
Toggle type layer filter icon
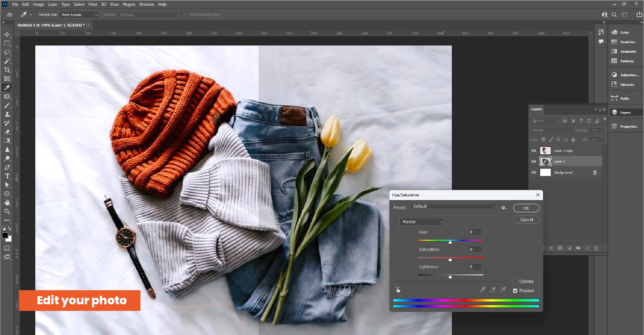coord(581,121)
